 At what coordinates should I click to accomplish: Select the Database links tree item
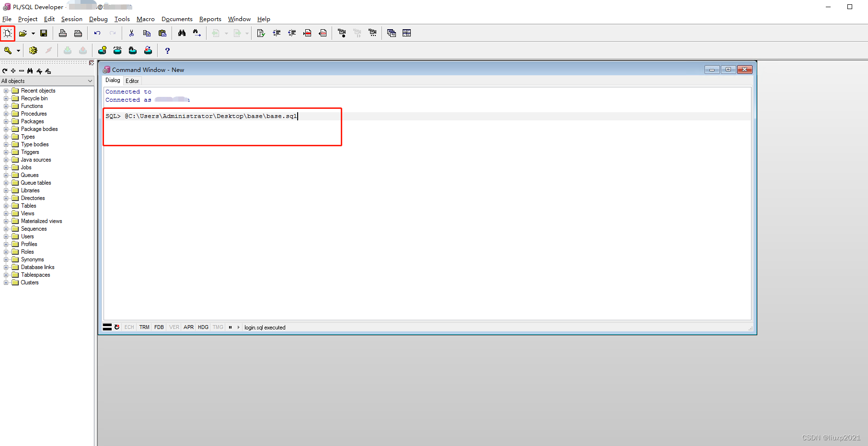pos(37,267)
